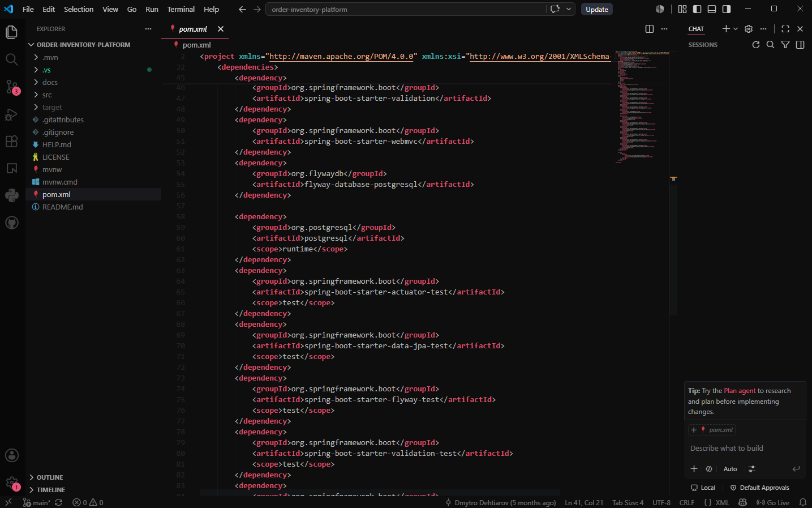This screenshot has width=812, height=508.
Task: Open README.md in Explorer
Action: point(93,207)
